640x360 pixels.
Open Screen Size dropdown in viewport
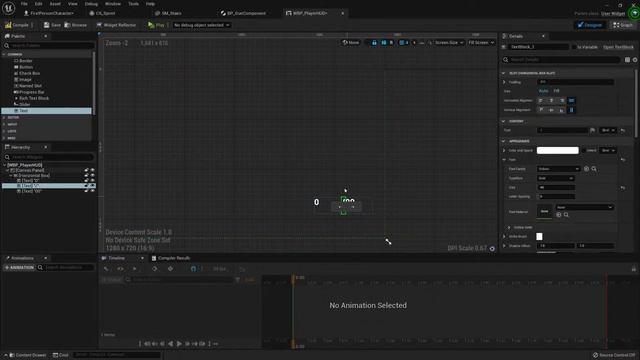448,42
